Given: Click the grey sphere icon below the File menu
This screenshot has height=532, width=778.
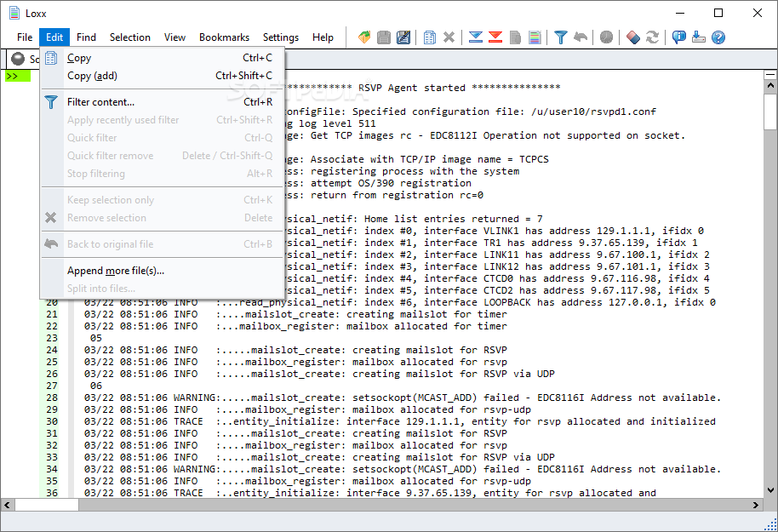Looking at the screenshot, I should [x=18, y=59].
